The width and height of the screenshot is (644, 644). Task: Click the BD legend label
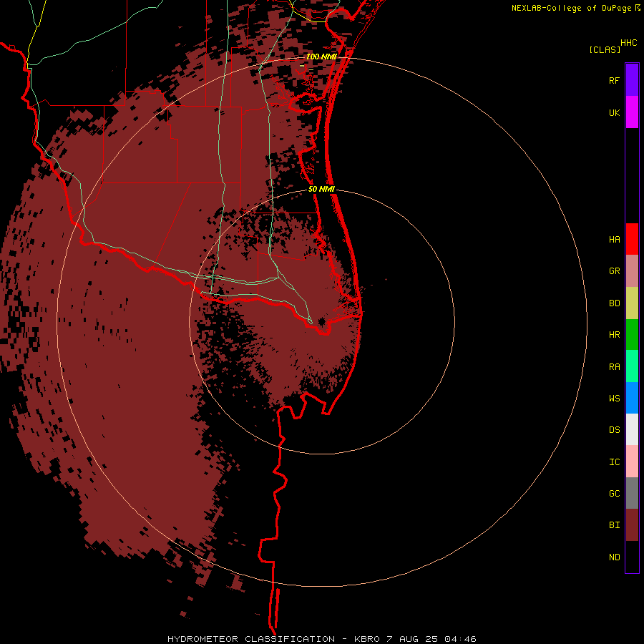coord(614,303)
